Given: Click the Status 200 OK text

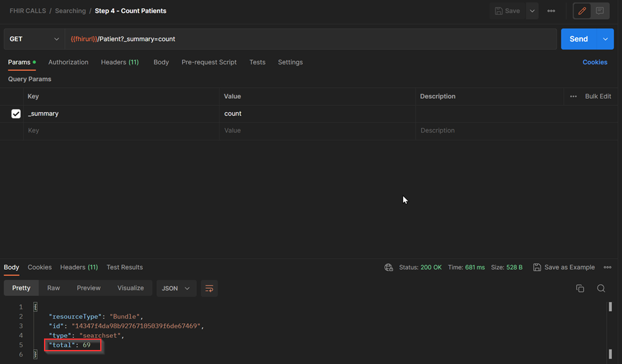Looking at the screenshot, I should (x=420, y=267).
